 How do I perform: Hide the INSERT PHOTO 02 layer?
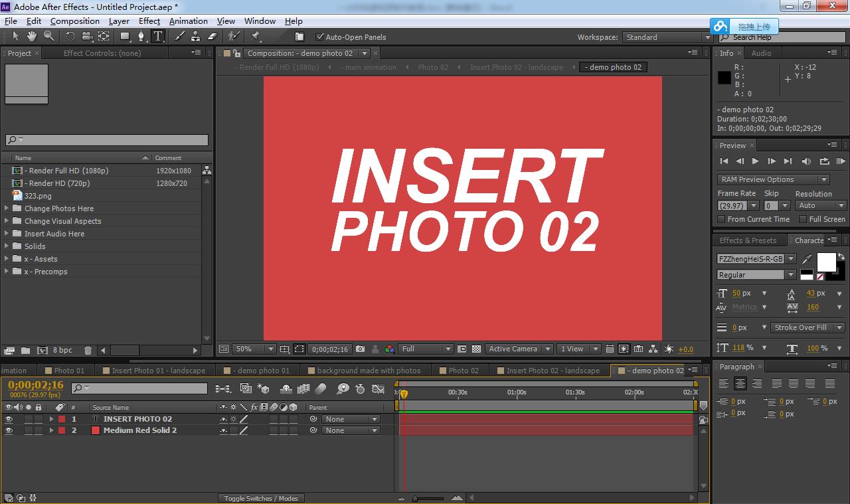click(x=9, y=419)
